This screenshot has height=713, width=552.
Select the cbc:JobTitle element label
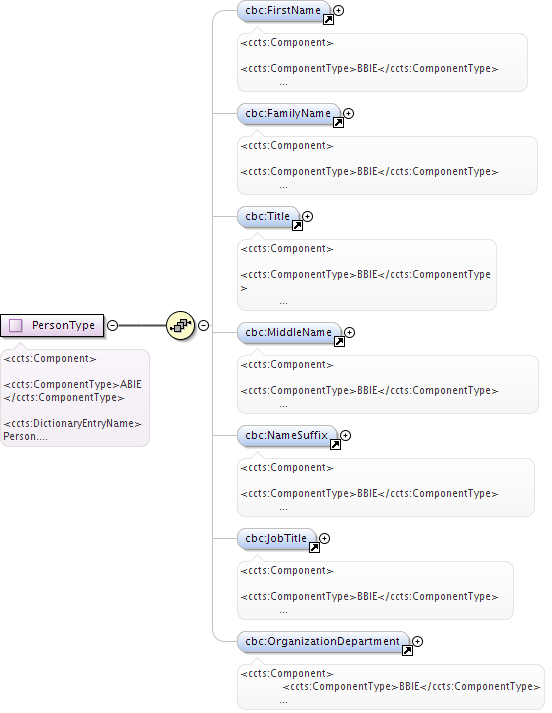point(276,538)
